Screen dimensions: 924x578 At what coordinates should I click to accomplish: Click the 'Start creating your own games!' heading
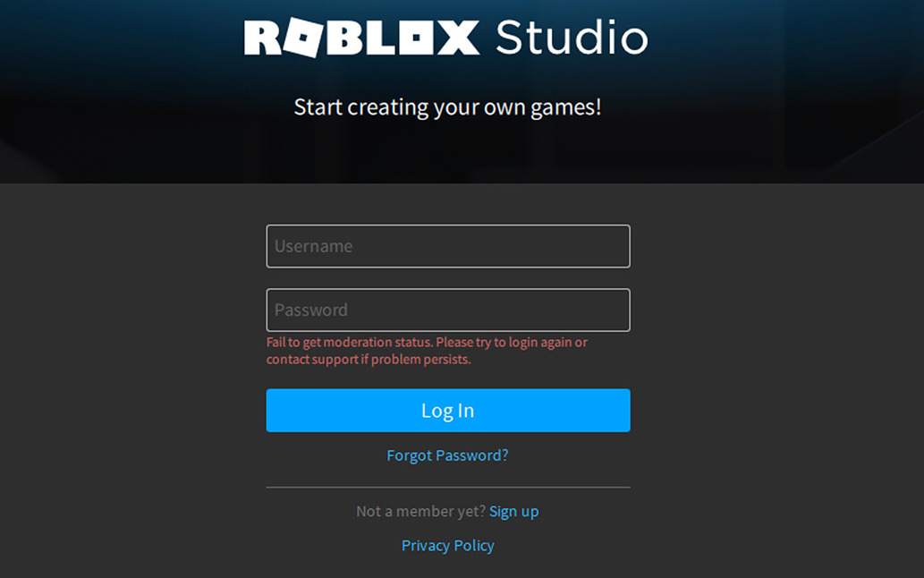(x=448, y=106)
